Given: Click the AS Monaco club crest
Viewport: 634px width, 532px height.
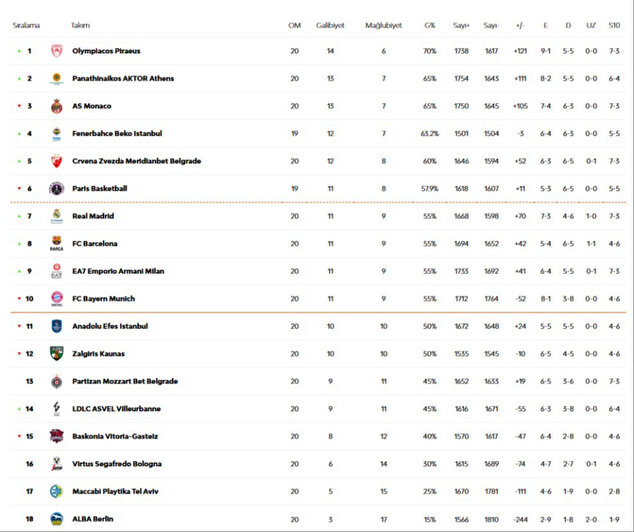Looking at the screenshot, I should click(57, 106).
